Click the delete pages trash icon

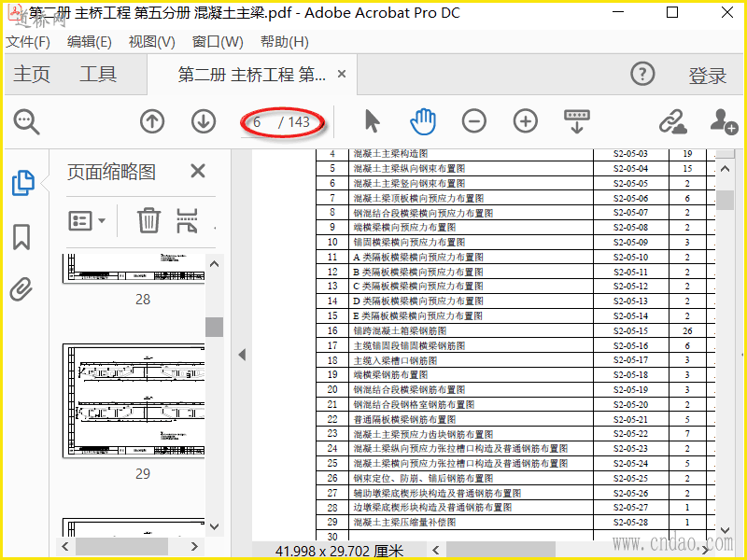148,220
